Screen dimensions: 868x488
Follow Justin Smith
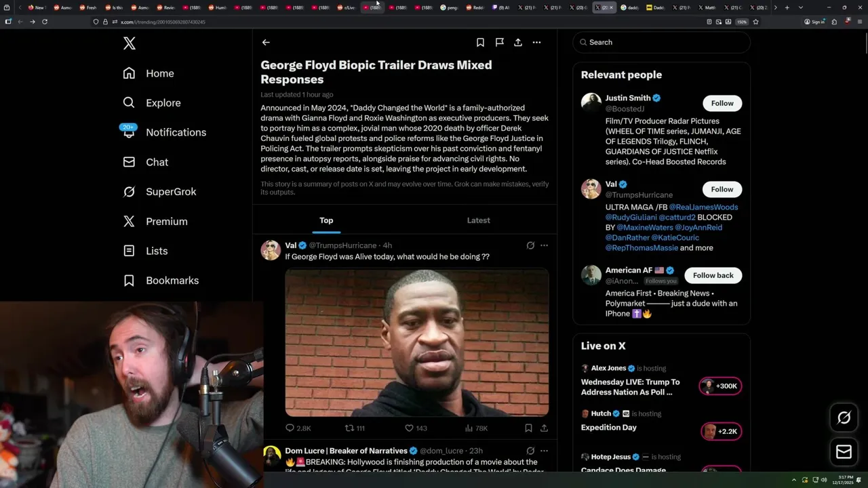pos(722,103)
